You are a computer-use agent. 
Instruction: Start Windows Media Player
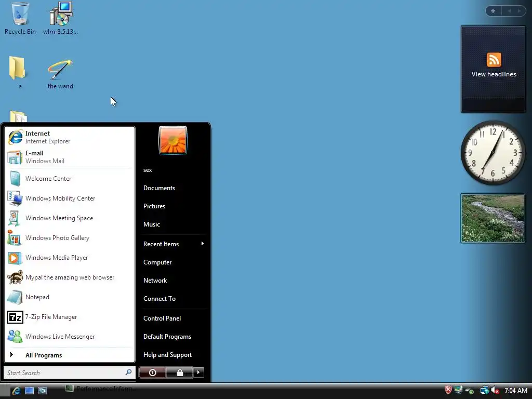click(x=70, y=258)
